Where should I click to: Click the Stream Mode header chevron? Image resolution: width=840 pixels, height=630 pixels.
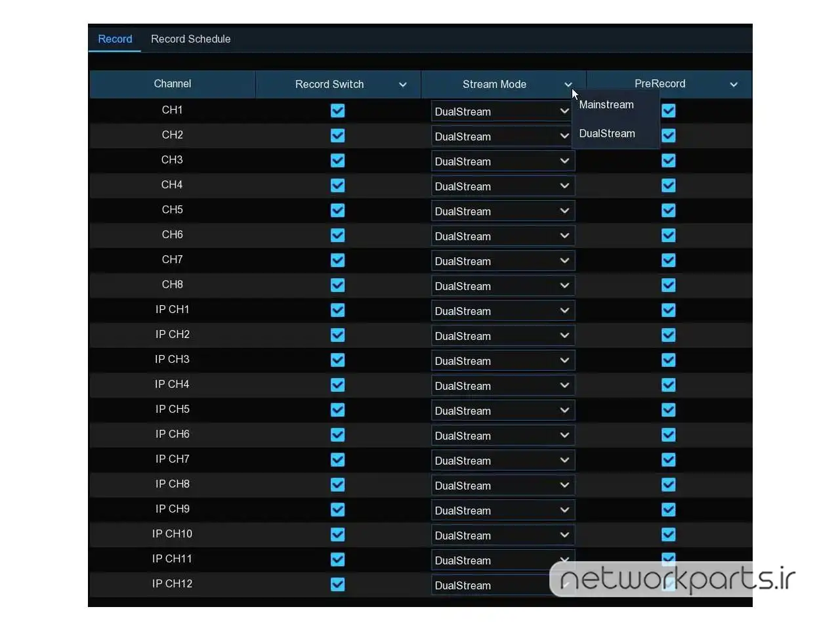click(568, 85)
